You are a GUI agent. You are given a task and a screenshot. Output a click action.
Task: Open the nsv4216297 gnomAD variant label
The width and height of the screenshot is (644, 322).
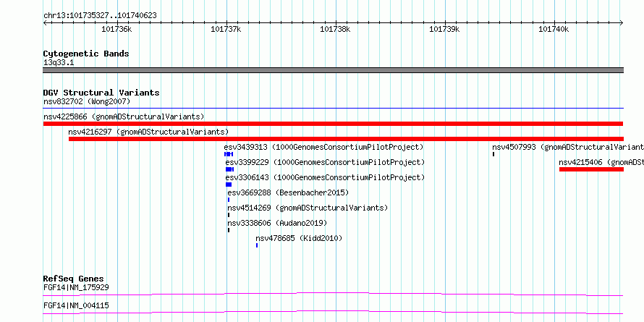148,132
